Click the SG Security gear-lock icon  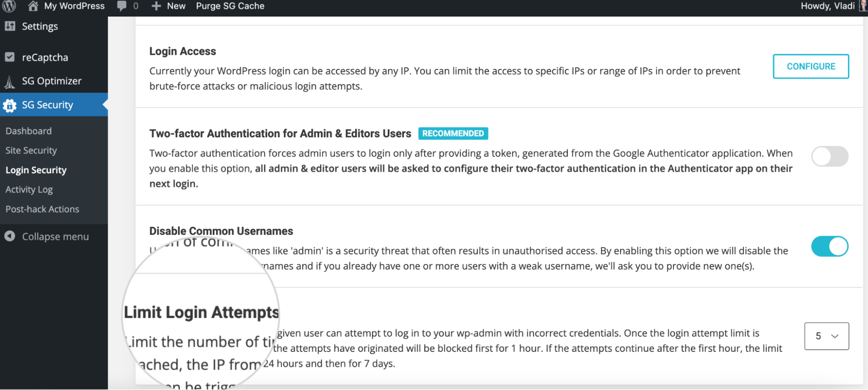10,105
